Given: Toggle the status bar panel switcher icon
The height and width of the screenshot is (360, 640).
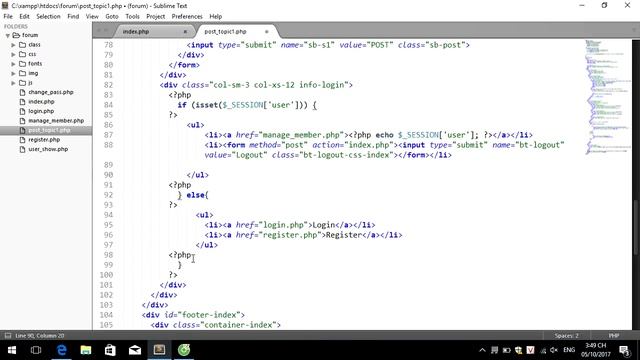Looking at the screenshot, I should pyautogui.click(x=8, y=336).
